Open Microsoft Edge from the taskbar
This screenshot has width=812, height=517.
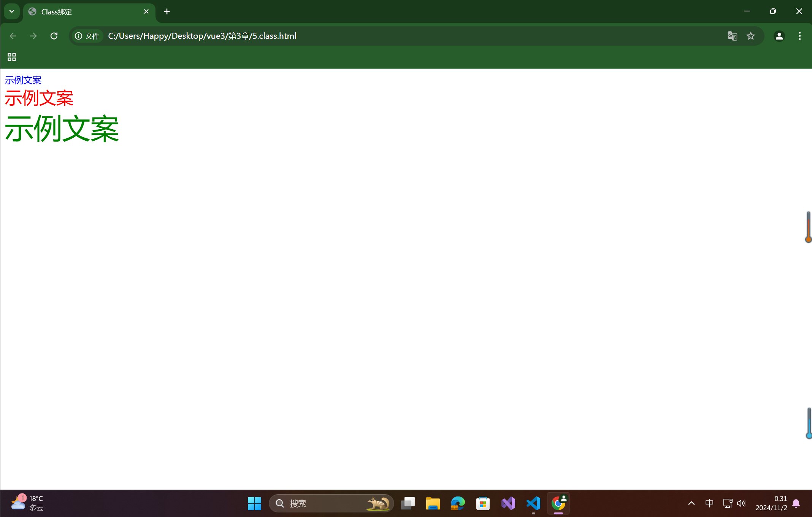pos(458,503)
